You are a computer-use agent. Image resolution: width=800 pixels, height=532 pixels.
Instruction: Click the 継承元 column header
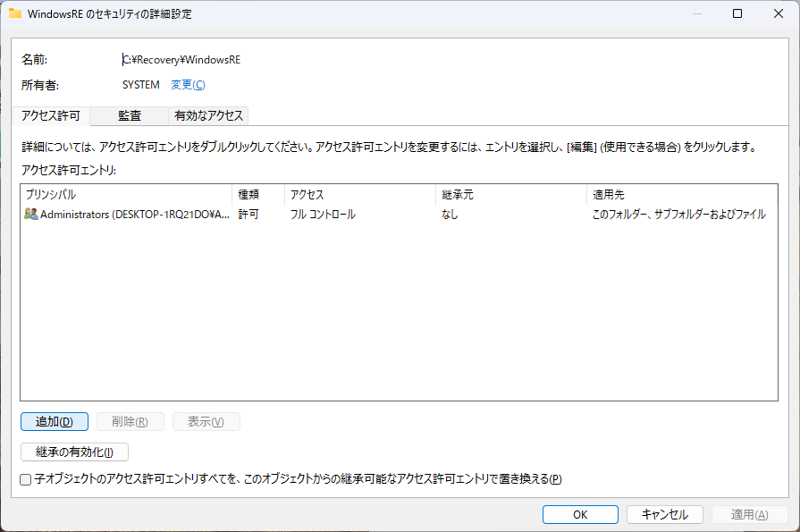click(x=510, y=194)
